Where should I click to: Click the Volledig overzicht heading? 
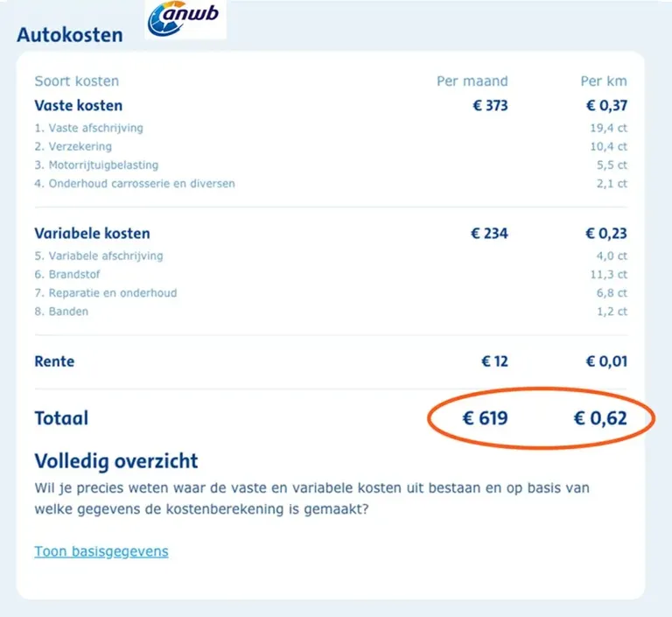click(x=116, y=461)
